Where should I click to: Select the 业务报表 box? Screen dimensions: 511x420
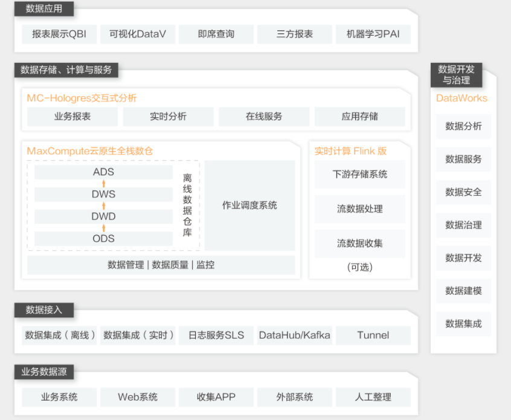(72, 117)
